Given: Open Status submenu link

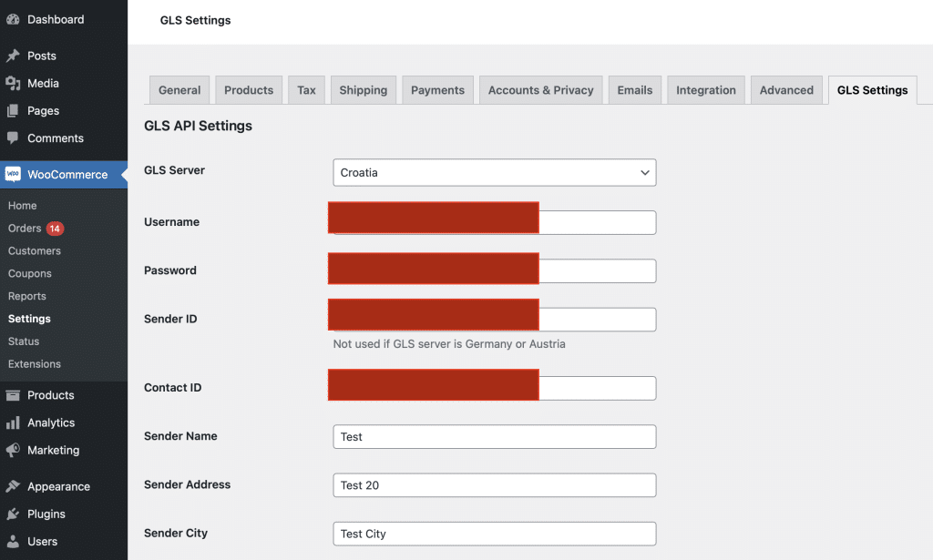Looking at the screenshot, I should pos(23,341).
